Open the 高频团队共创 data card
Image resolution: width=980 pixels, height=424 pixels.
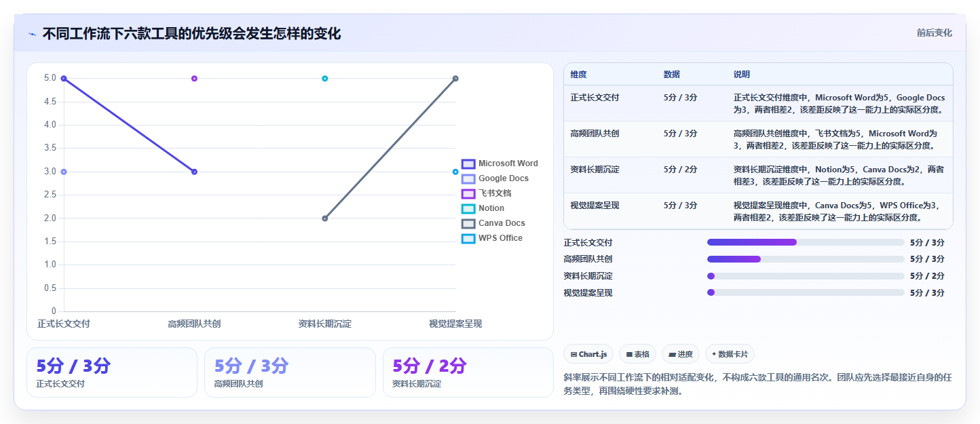tap(290, 372)
